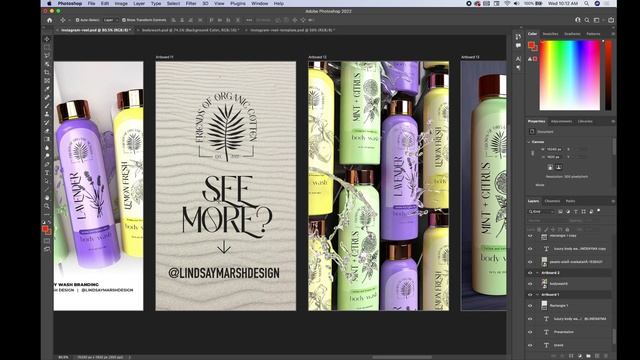Select the Clone Stamp tool
Screen dimensions: 640x360
[47, 114]
